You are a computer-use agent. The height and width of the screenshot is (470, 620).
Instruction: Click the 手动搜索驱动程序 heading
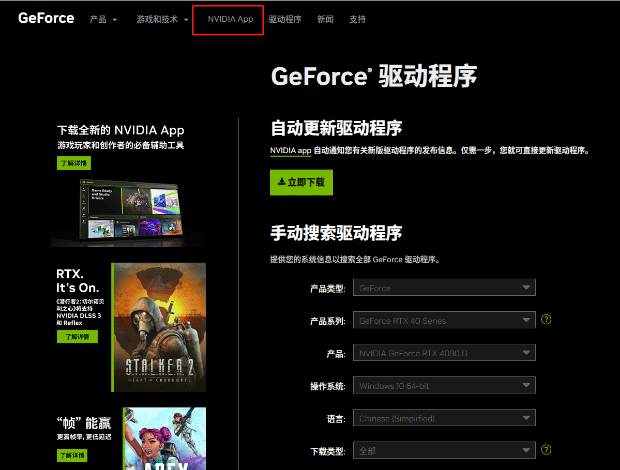(336, 233)
